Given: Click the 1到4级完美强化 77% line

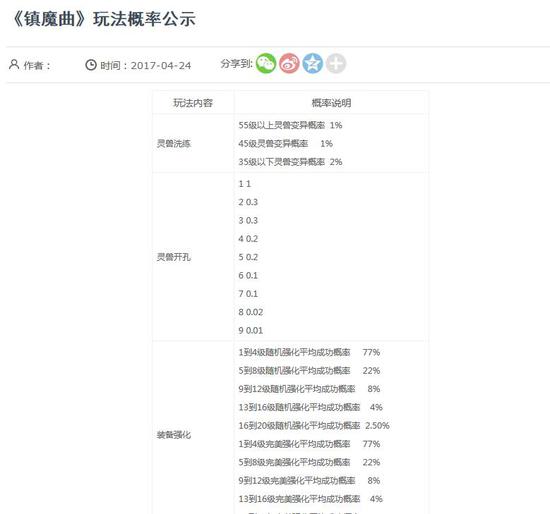Looking at the screenshot, I should 309,444.
